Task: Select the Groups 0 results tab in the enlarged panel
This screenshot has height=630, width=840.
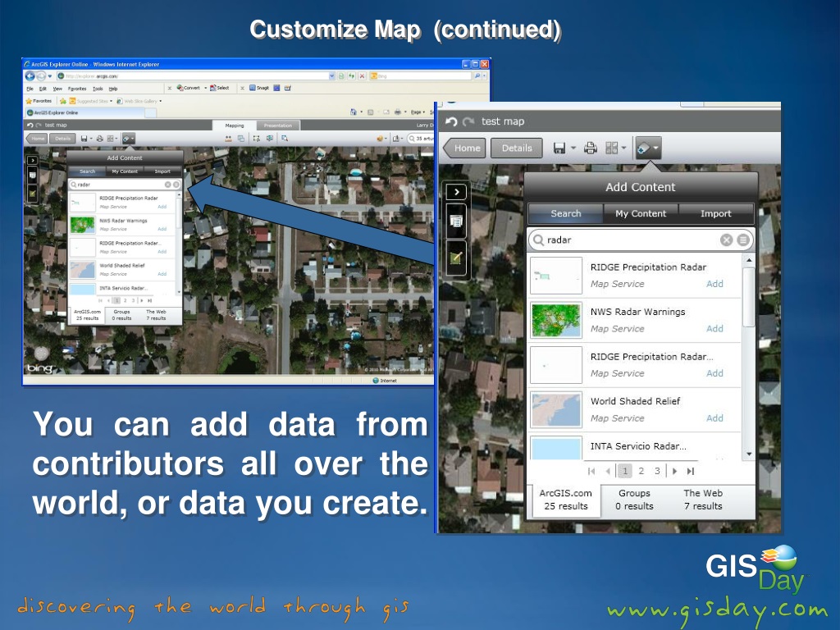Action: coord(634,500)
